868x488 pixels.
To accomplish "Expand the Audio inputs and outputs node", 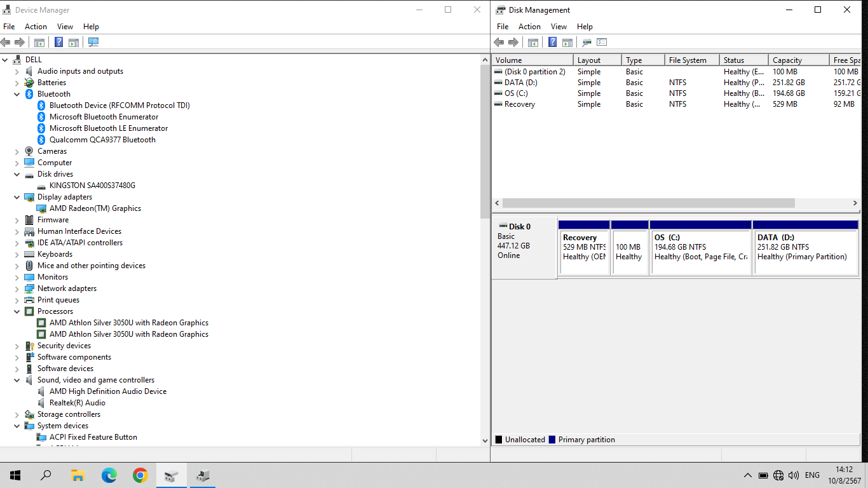I will click(x=17, y=71).
